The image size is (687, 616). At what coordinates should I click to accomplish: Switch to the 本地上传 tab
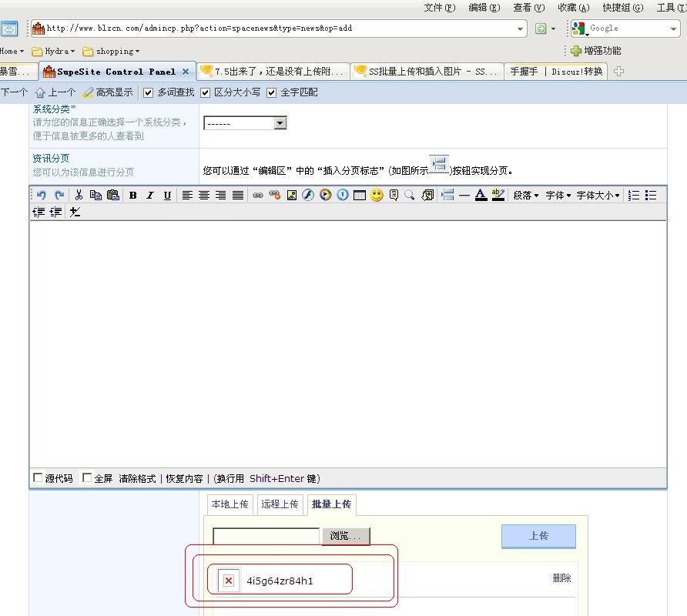[x=230, y=504]
